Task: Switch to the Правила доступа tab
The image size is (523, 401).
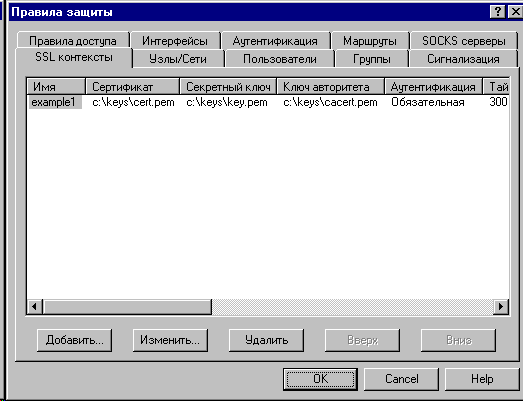Action: point(73,41)
